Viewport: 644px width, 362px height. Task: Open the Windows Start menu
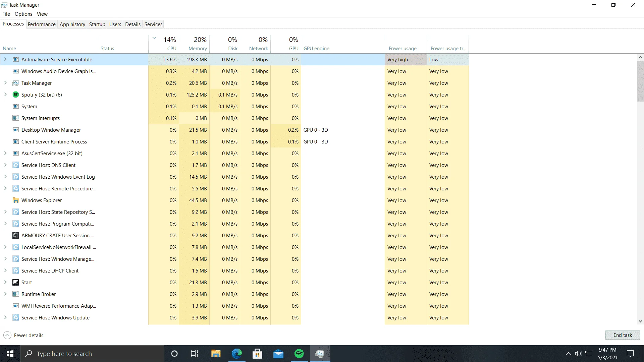tap(10, 354)
